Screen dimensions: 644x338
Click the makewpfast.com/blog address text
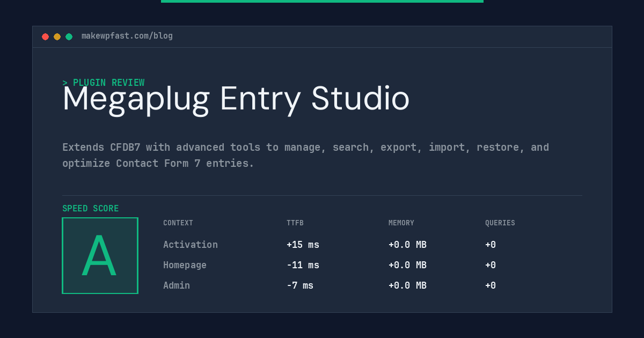coord(127,36)
